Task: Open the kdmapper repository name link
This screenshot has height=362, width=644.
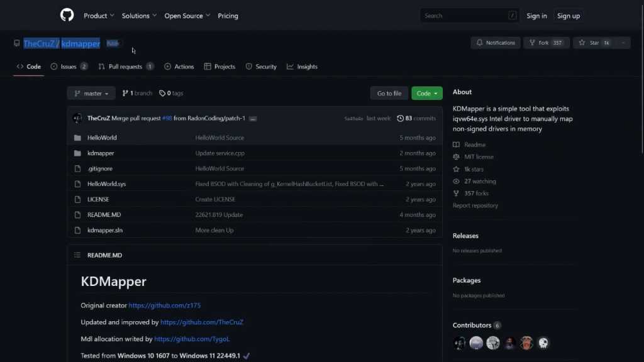Action: click(x=80, y=43)
